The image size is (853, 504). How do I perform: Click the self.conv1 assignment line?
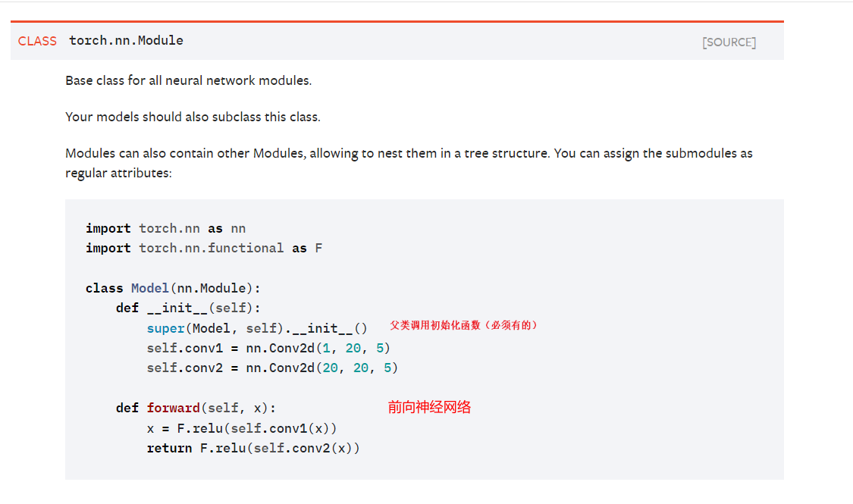(268, 348)
